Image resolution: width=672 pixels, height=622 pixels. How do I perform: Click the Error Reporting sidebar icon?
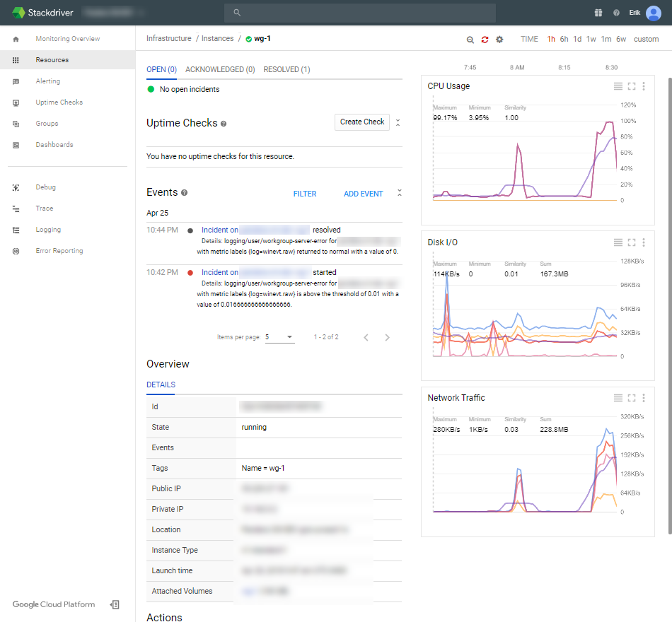click(x=16, y=251)
